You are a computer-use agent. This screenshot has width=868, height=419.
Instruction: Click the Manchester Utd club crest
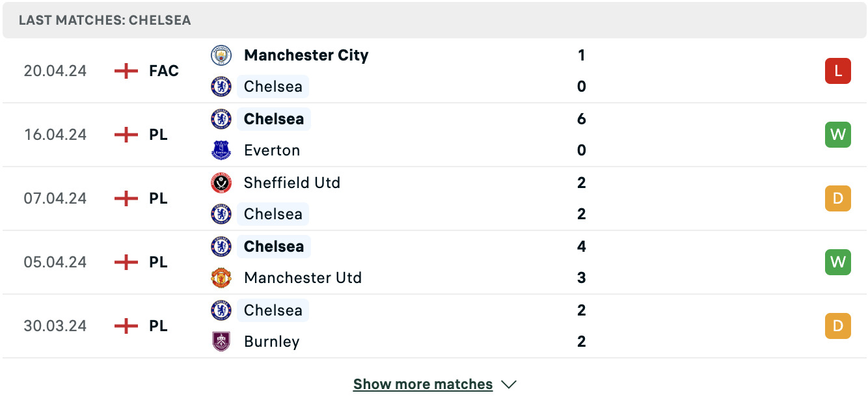[221, 278]
